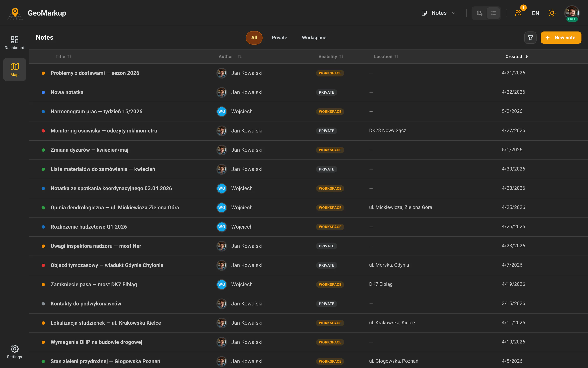The width and height of the screenshot is (588, 368).
Task: Click PRIVATE badge in Lista materiałów row
Action: pyautogui.click(x=326, y=169)
